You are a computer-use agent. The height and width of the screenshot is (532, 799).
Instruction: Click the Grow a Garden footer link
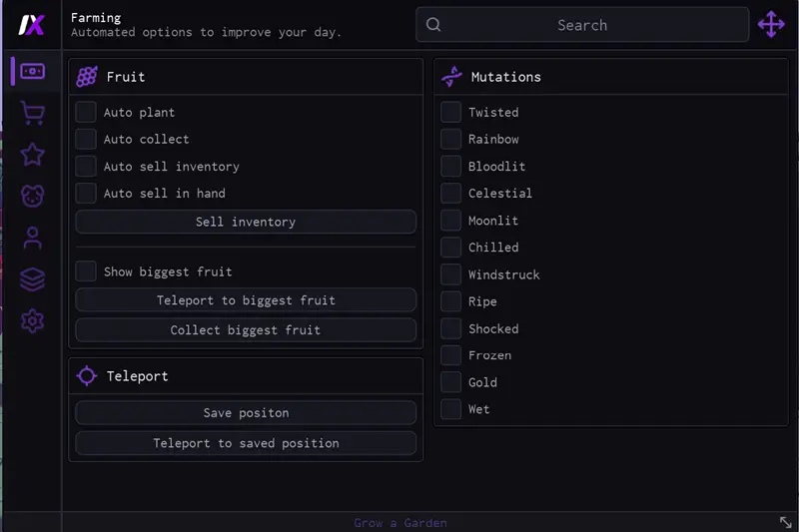(399, 523)
